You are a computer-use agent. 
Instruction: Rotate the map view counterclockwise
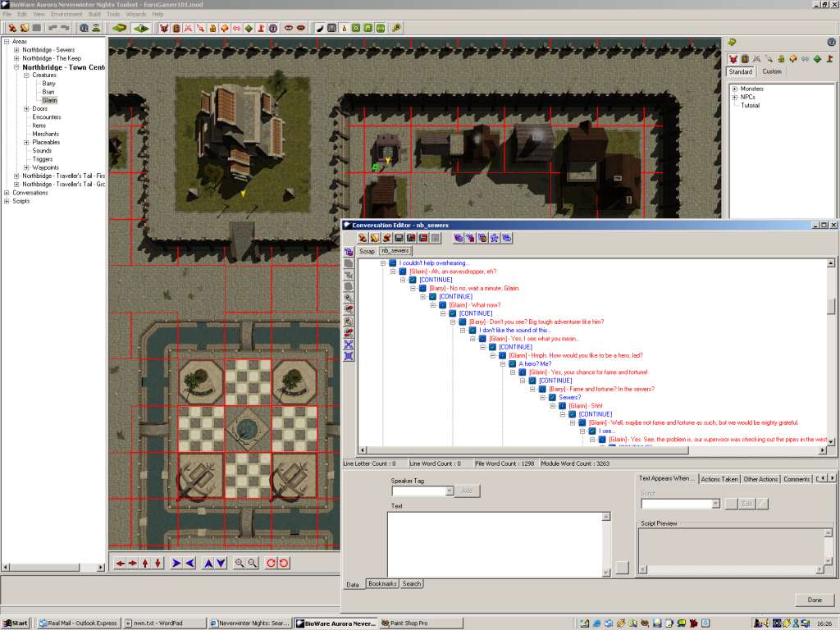(284, 563)
